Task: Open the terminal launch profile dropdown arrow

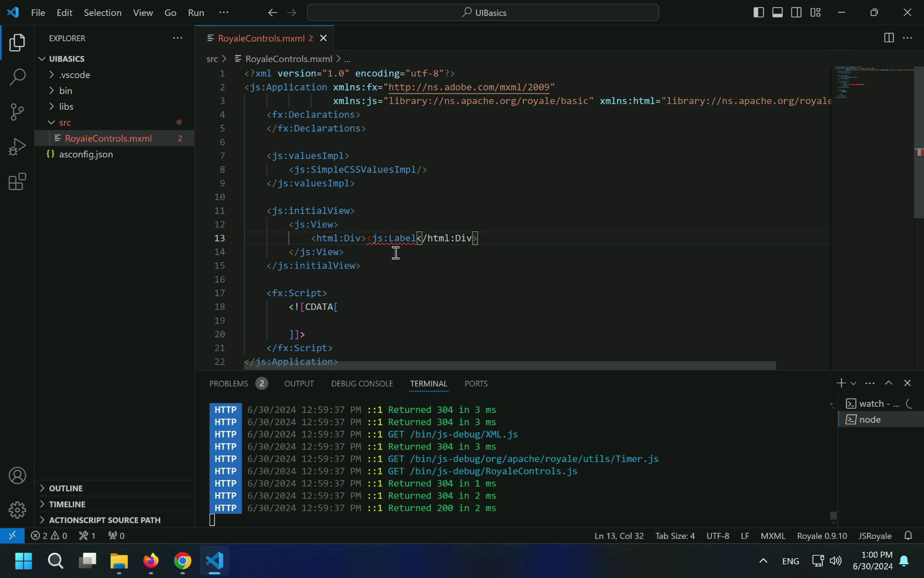Action: click(x=853, y=383)
